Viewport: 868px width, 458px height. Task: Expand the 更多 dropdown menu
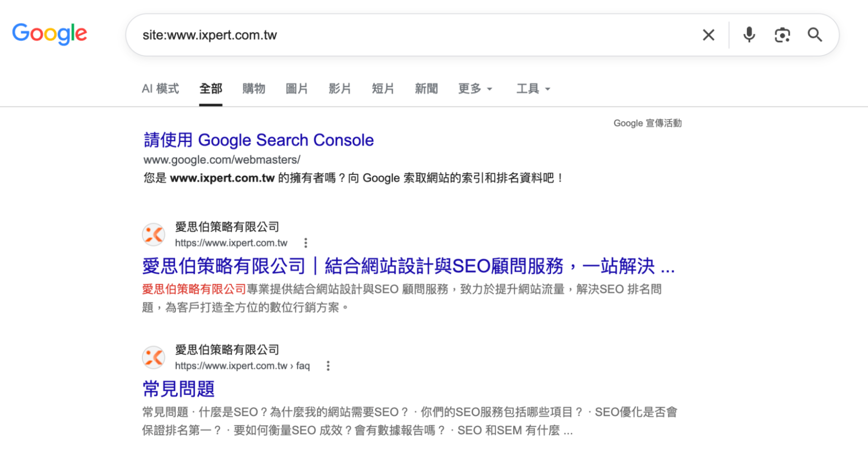475,89
